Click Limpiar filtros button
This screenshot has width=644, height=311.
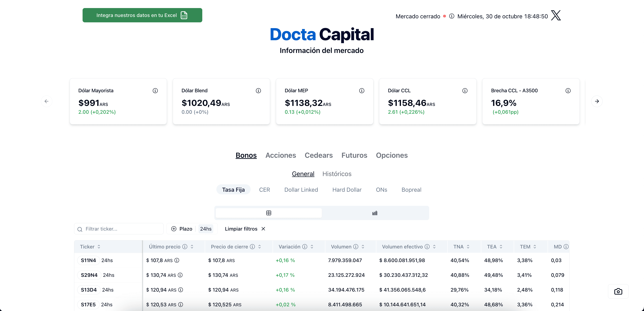[x=245, y=229]
